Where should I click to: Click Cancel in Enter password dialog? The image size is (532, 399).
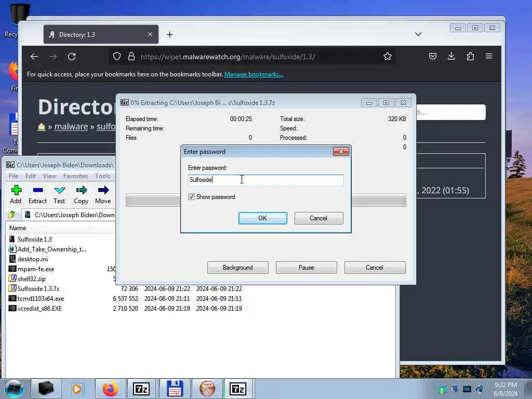[318, 218]
